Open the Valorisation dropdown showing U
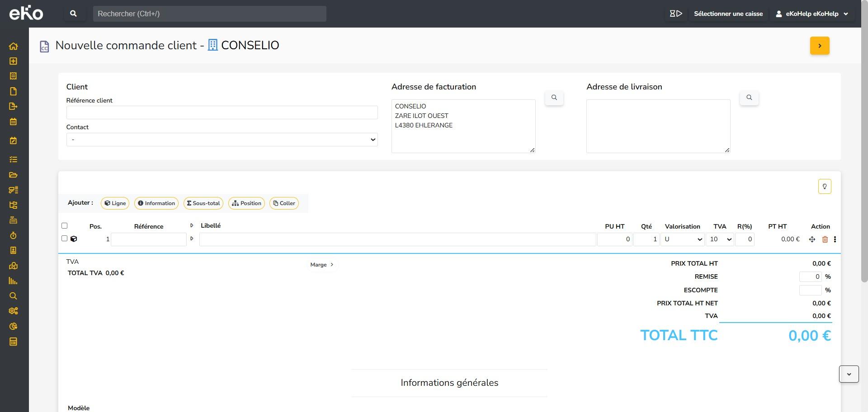 click(x=682, y=239)
